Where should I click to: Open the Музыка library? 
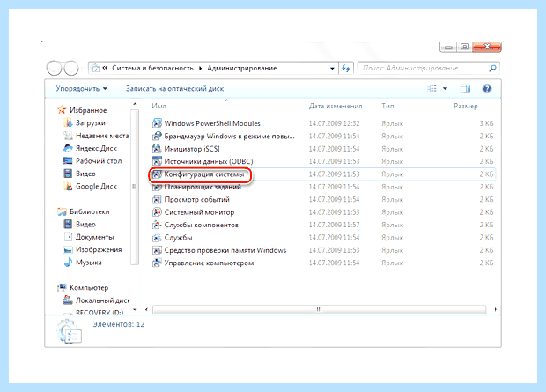click(x=89, y=263)
